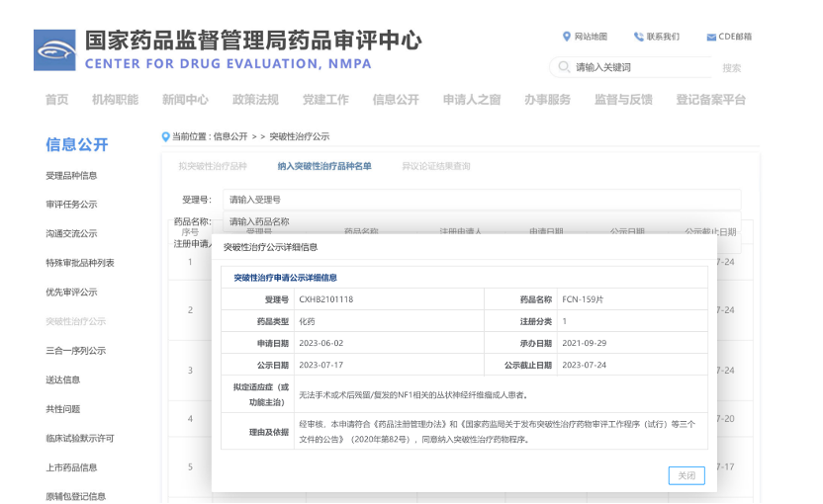This screenshot has height=504, width=823.
Task: Close the dialog with 关闭 button
Action: (686, 475)
